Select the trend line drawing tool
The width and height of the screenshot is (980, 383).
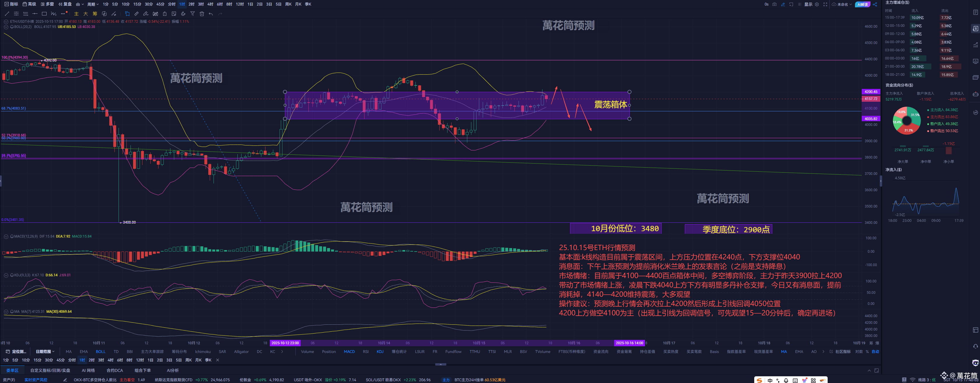[6, 14]
